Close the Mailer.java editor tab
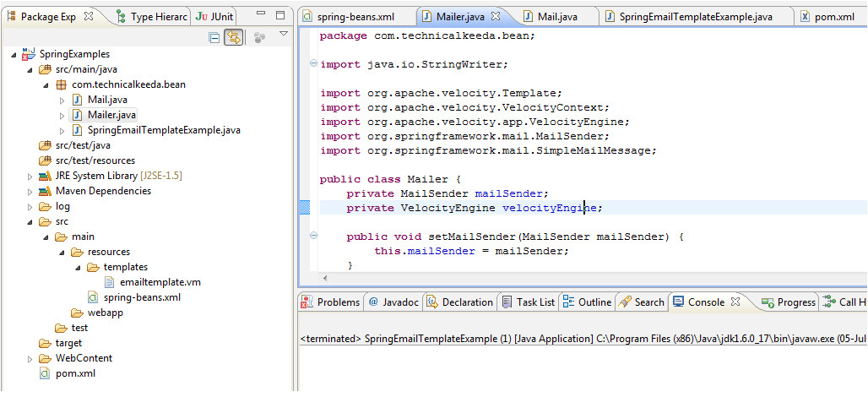 pyautogui.click(x=496, y=17)
